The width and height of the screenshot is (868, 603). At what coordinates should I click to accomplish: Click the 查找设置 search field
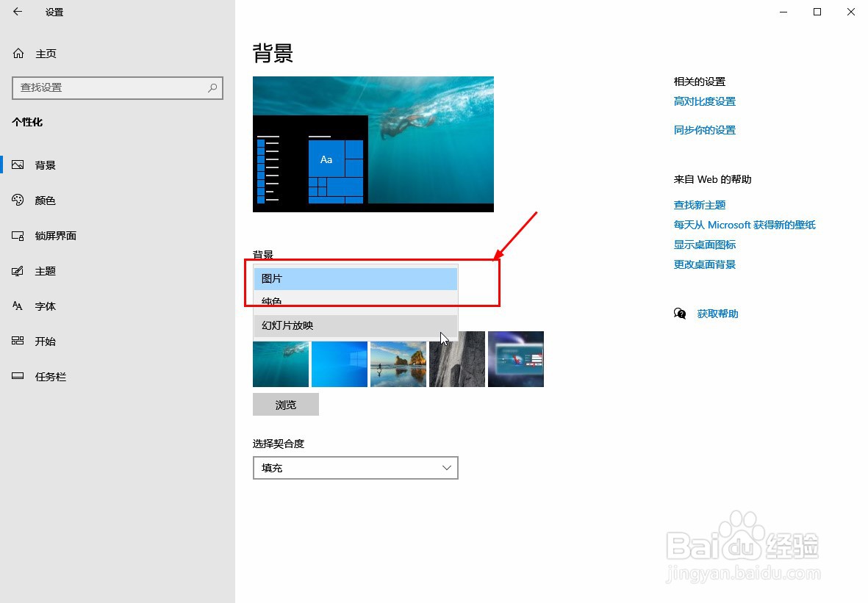point(118,88)
